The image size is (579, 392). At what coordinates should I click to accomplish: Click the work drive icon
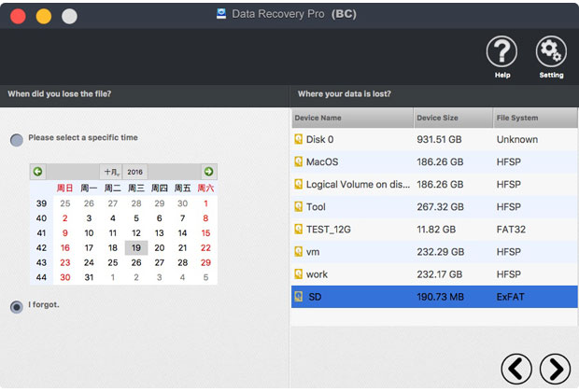pyautogui.click(x=298, y=274)
